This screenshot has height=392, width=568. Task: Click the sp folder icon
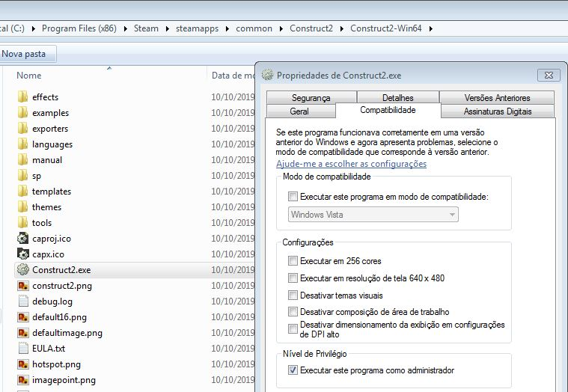pyautogui.click(x=22, y=176)
